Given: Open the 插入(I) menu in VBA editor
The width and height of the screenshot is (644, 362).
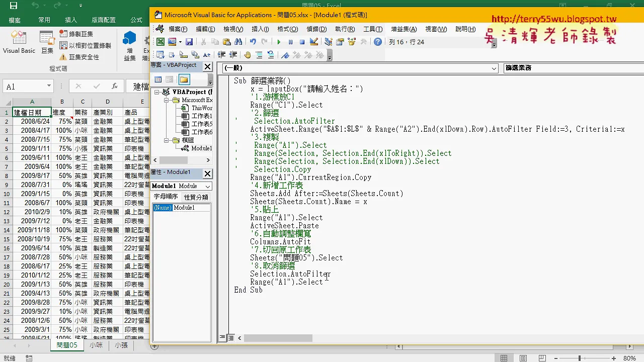Looking at the screenshot, I should pyautogui.click(x=260, y=29).
